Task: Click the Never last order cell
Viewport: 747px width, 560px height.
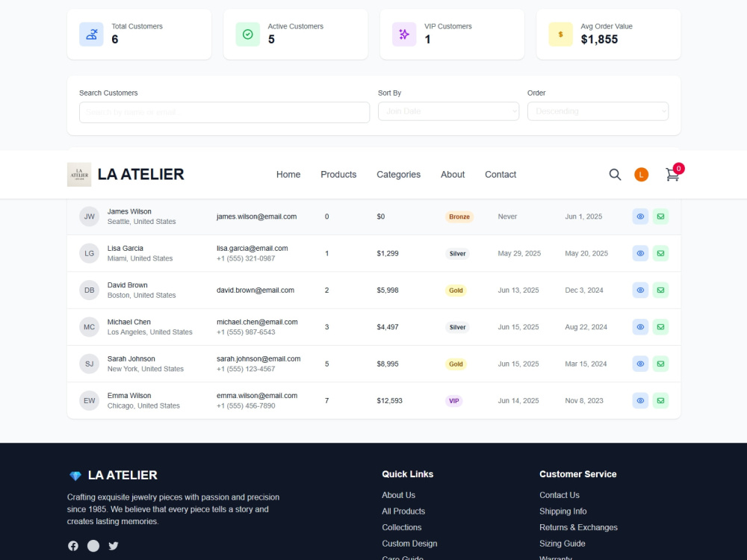Action: pyautogui.click(x=507, y=217)
